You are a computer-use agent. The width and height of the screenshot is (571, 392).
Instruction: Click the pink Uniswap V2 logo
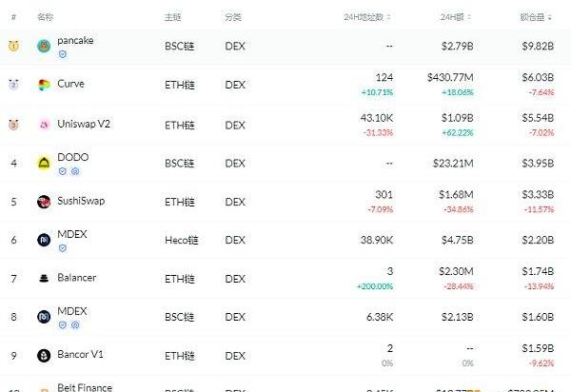(x=44, y=125)
